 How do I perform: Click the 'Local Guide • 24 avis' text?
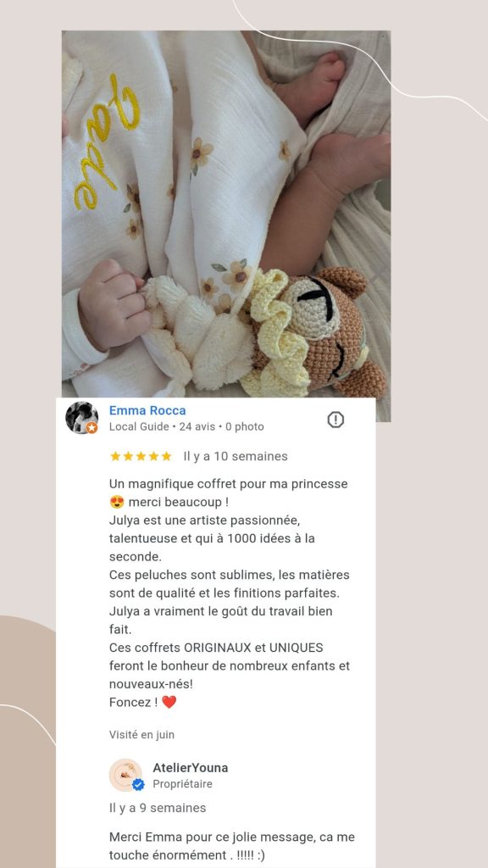(162, 427)
